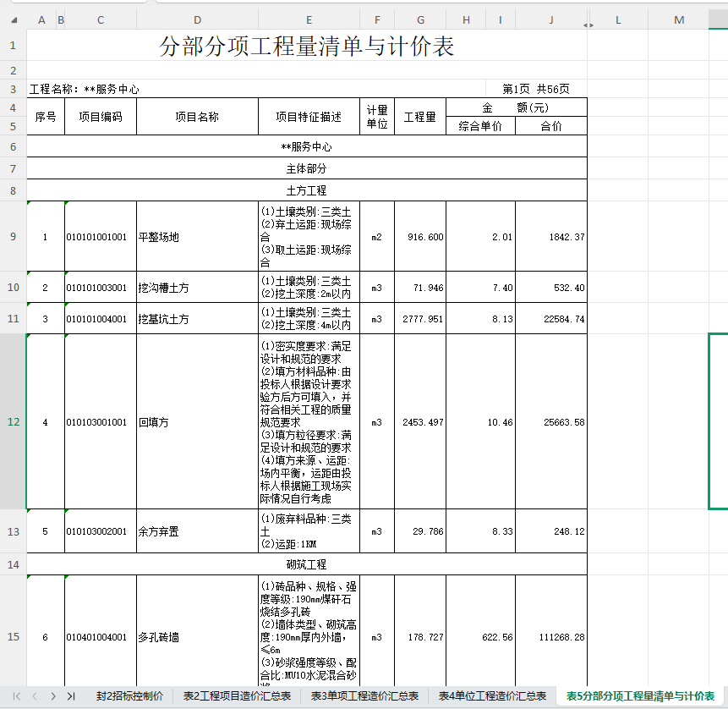Click header cell 计量单位
This screenshot has height=709, width=728.
[x=377, y=117]
